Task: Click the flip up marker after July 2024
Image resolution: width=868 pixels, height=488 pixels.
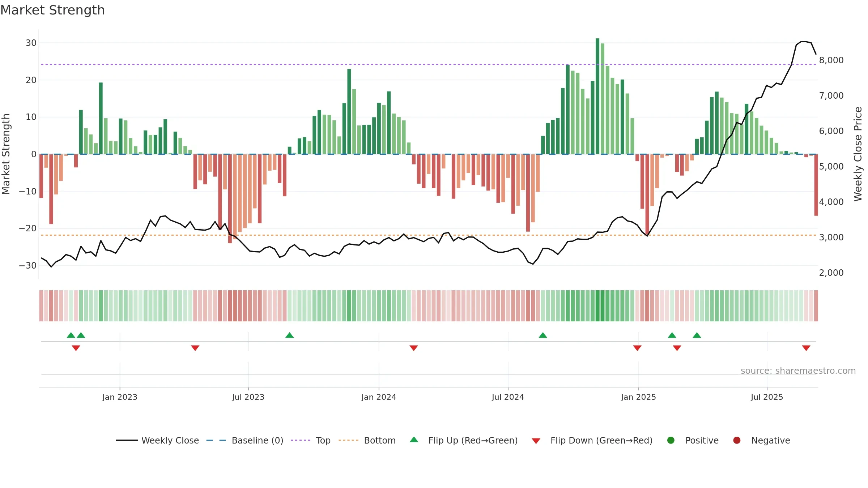Action: coord(543,335)
